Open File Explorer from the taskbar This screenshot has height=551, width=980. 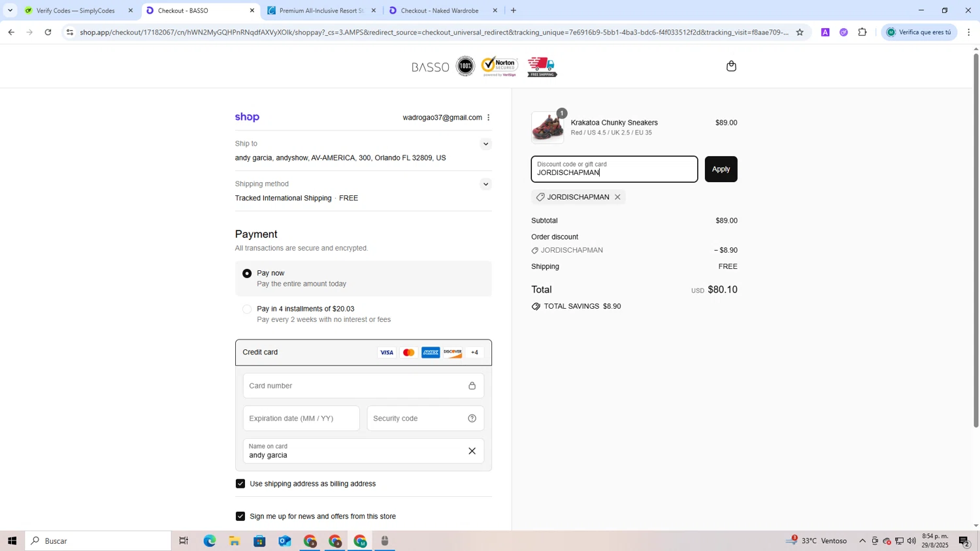click(x=235, y=541)
